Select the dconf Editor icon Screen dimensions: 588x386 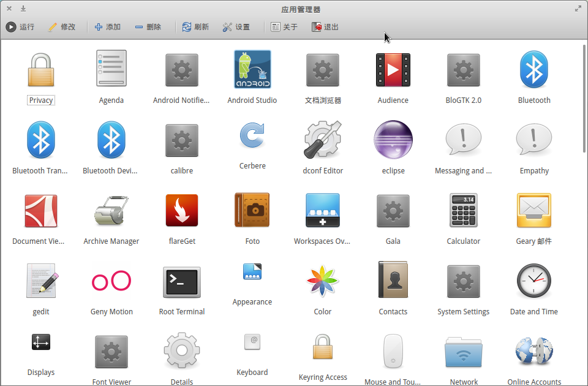point(323,139)
